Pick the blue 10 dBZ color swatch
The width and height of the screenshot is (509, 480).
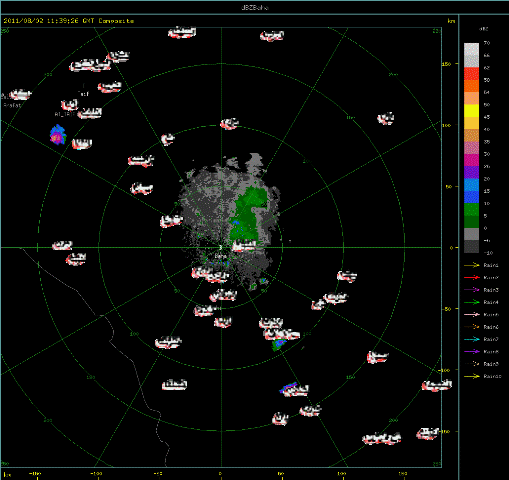coord(471,197)
